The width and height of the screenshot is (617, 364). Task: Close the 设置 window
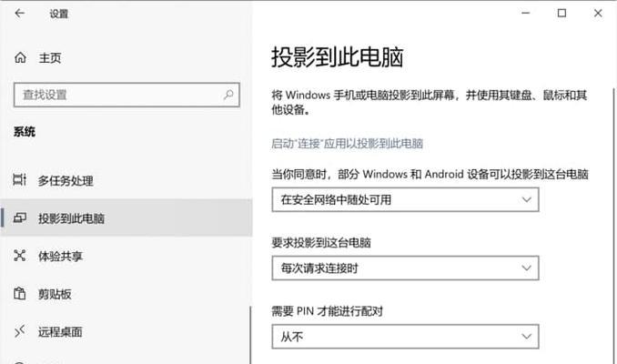(x=598, y=14)
